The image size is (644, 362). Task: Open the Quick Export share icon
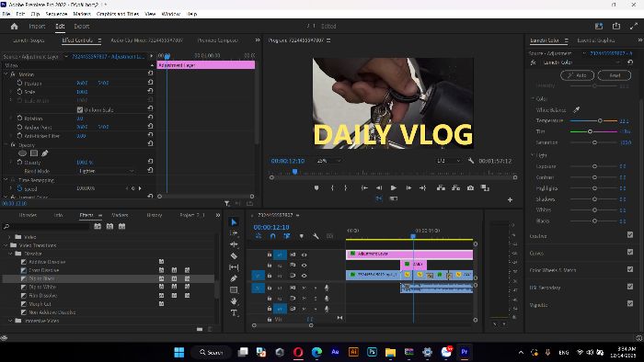pyautogui.click(x=616, y=27)
